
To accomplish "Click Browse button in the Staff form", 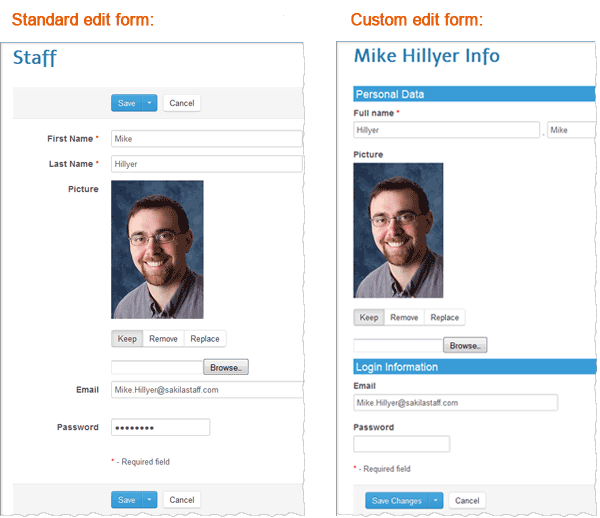I will pyautogui.click(x=225, y=368).
